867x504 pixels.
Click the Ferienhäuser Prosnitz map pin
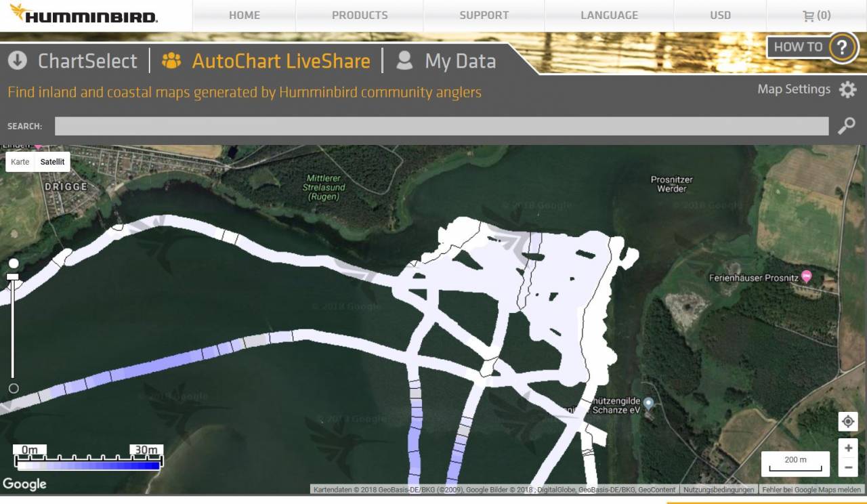[x=806, y=276]
